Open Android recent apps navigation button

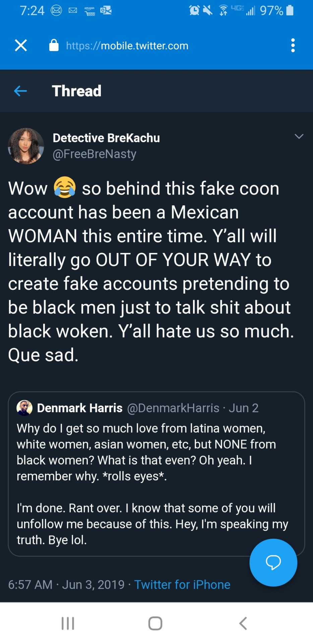point(68,623)
